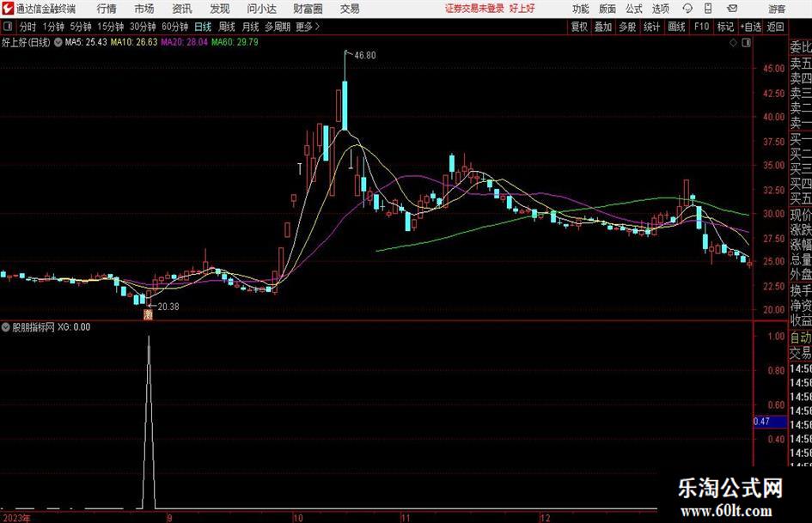
Task: Select the 月线 monthly period tab
Action: tap(250, 27)
